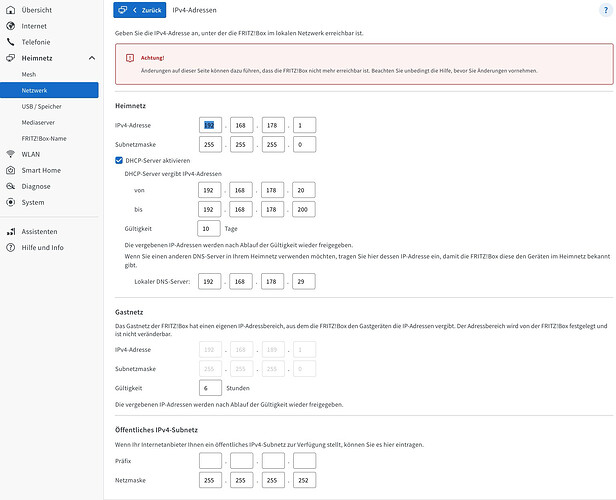616x500 pixels.
Task: Open Telefonie via phone icon
Action: (x=11, y=42)
